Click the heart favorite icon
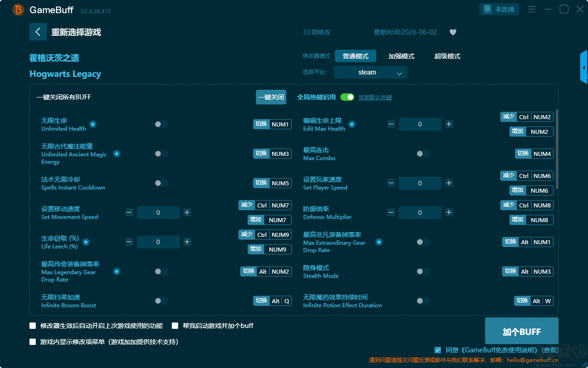This screenshot has height=368, width=588. tap(452, 32)
